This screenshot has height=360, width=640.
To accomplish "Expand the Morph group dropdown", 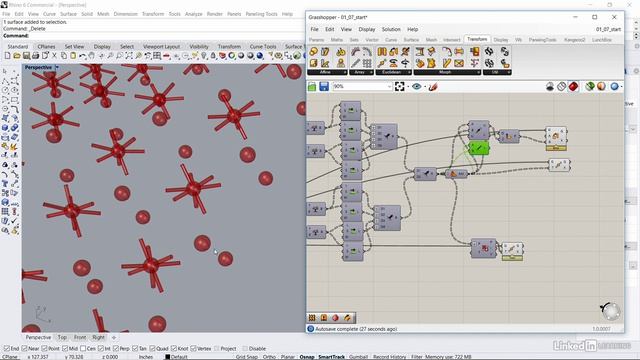I will [479, 72].
